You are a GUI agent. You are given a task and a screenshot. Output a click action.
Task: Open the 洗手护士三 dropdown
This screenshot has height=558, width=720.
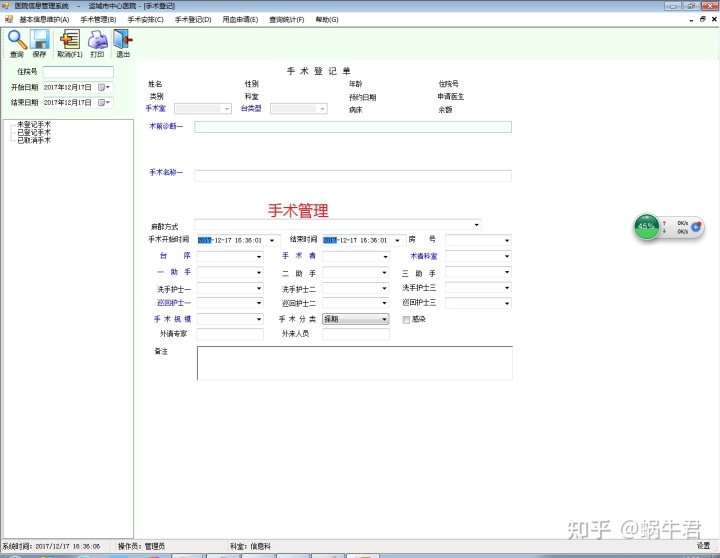[507, 288]
